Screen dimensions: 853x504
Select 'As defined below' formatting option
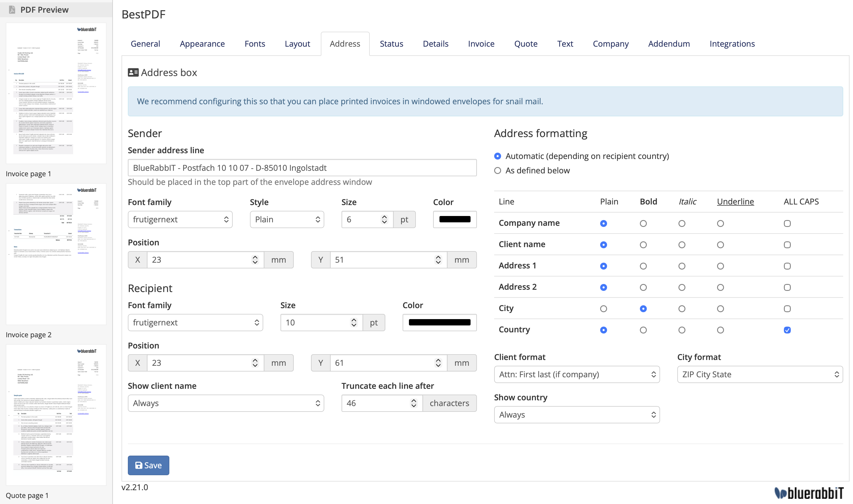497,170
